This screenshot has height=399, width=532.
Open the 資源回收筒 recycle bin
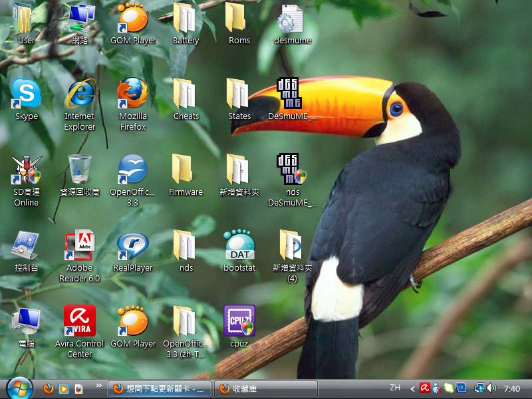(80, 170)
